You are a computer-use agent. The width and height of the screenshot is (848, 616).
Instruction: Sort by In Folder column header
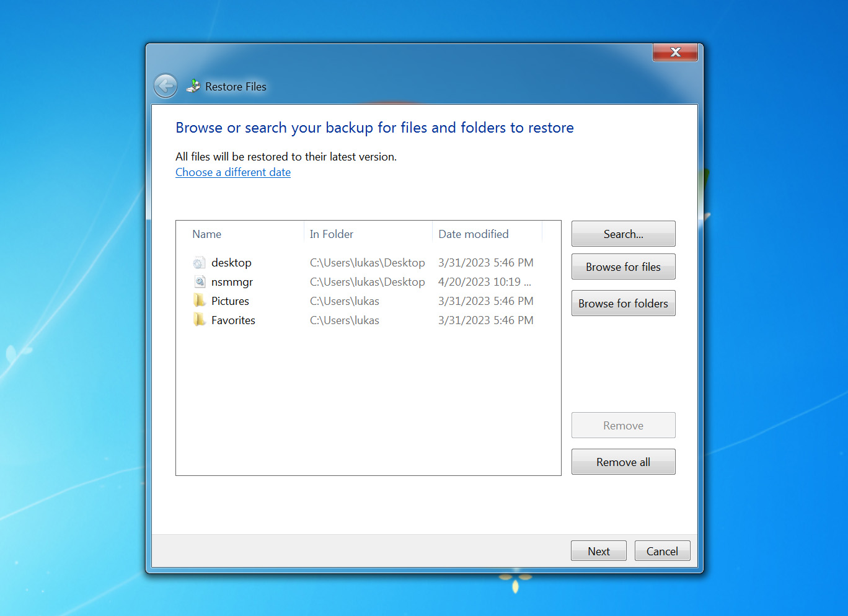[x=332, y=234]
